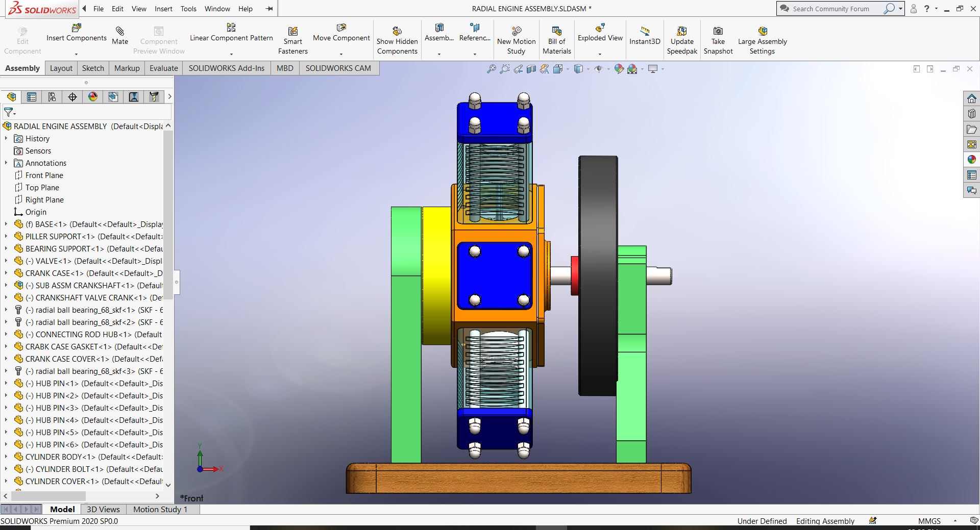
Task: Switch to the Sketch tab
Action: point(93,68)
